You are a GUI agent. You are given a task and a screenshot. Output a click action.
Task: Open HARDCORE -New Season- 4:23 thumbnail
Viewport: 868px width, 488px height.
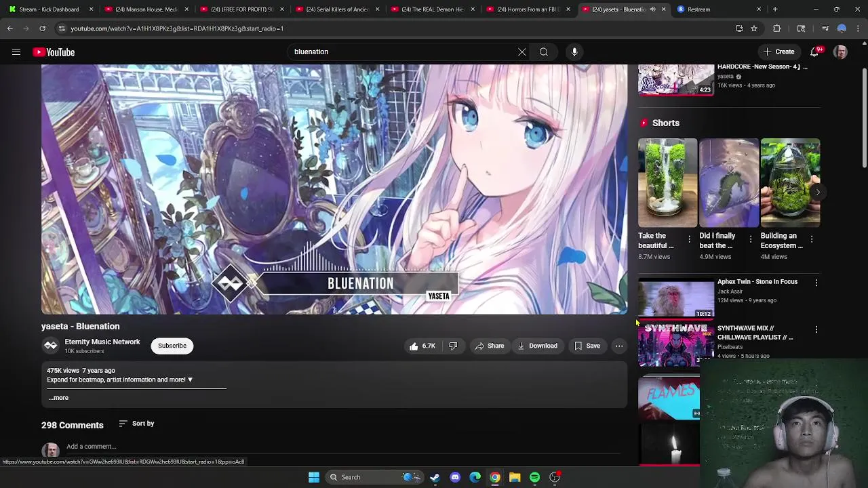pyautogui.click(x=676, y=80)
